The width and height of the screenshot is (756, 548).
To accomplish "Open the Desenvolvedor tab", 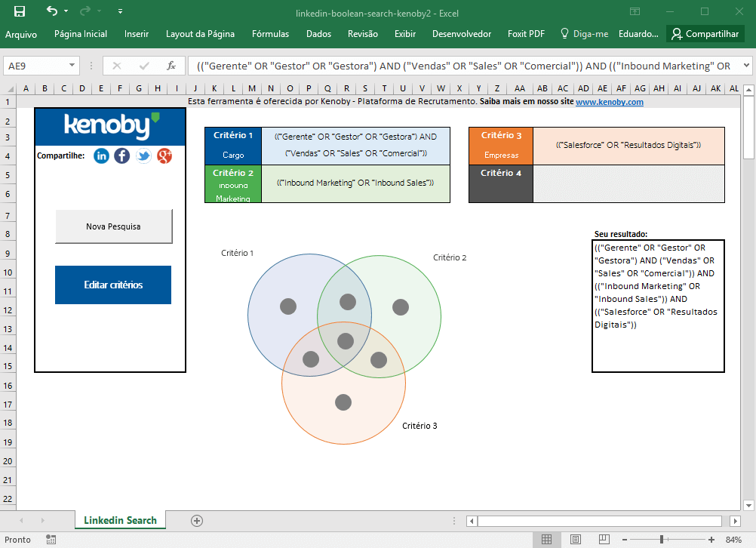I will pyautogui.click(x=462, y=34).
